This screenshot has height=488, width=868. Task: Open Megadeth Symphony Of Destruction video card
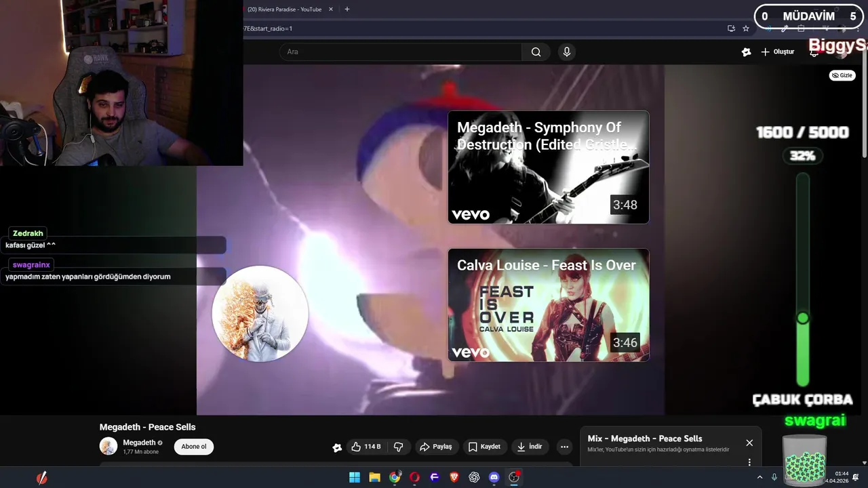548,167
